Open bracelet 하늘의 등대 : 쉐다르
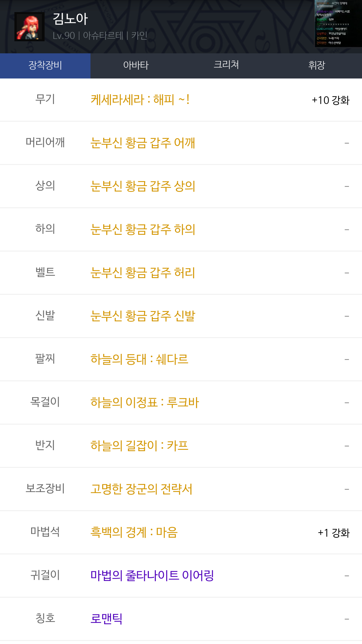 click(139, 360)
